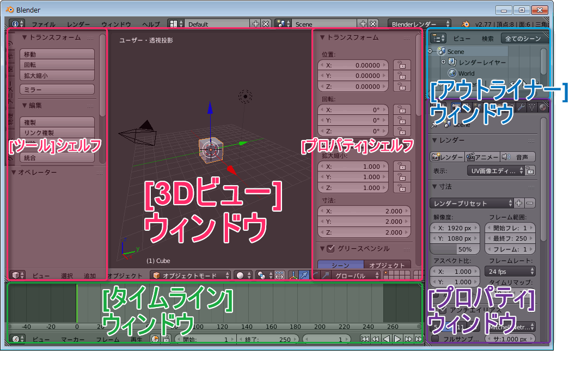Open the ファイル menu
Viewport: 588px width, 374px height.
44,24
